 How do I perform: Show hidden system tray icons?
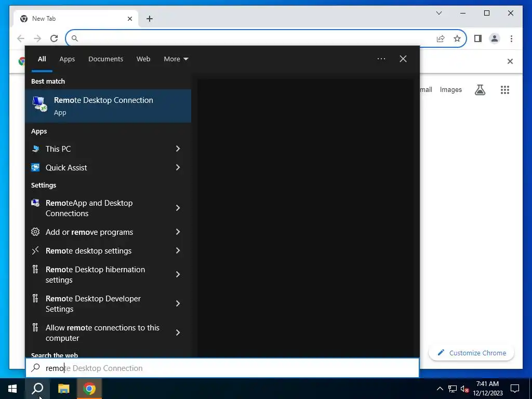tap(440, 389)
